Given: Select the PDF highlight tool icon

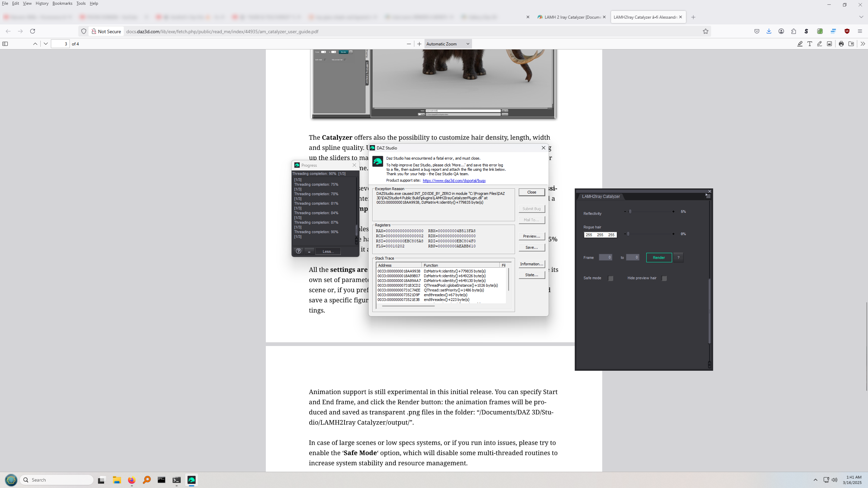Looking at the screenshot, I should click(800, 44).
